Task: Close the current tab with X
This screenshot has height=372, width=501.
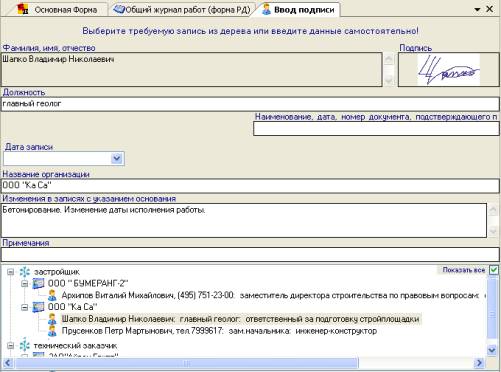Action: tap(490, 9)
